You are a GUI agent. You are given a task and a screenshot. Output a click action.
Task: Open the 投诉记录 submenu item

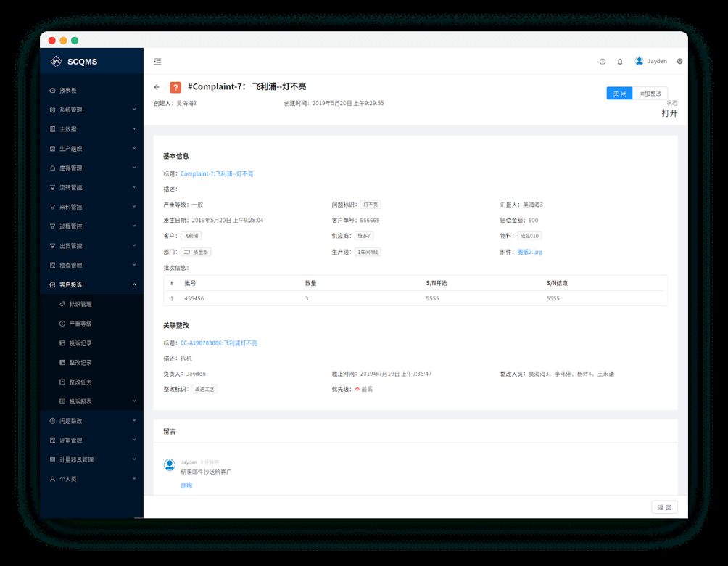(x=91, y=343)
